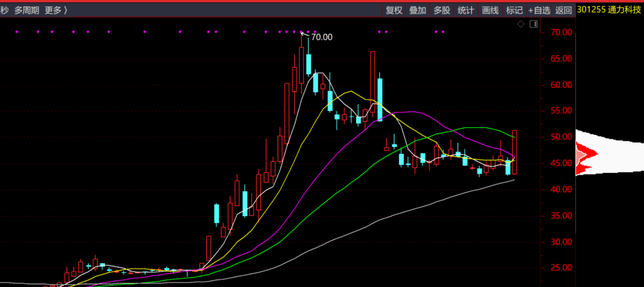Expand the 更多 more periods menu
644x287 pixels.
[55, 10]
